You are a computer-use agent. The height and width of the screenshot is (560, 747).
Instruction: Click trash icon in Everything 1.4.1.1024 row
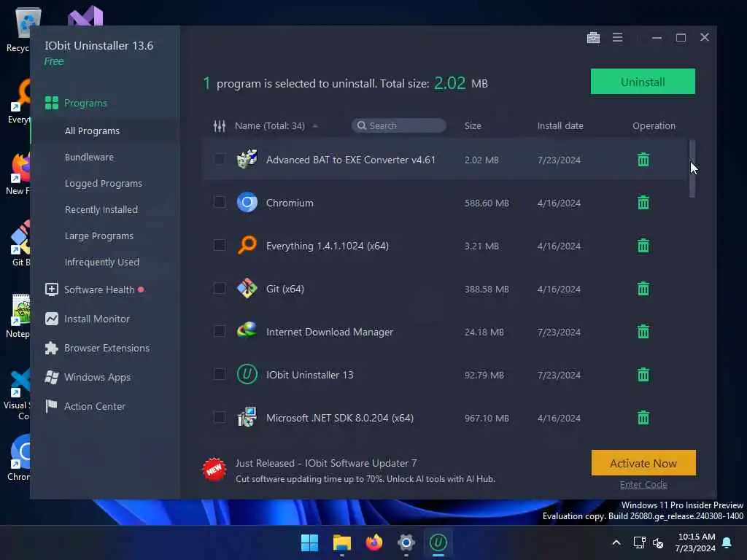(643, 245)
